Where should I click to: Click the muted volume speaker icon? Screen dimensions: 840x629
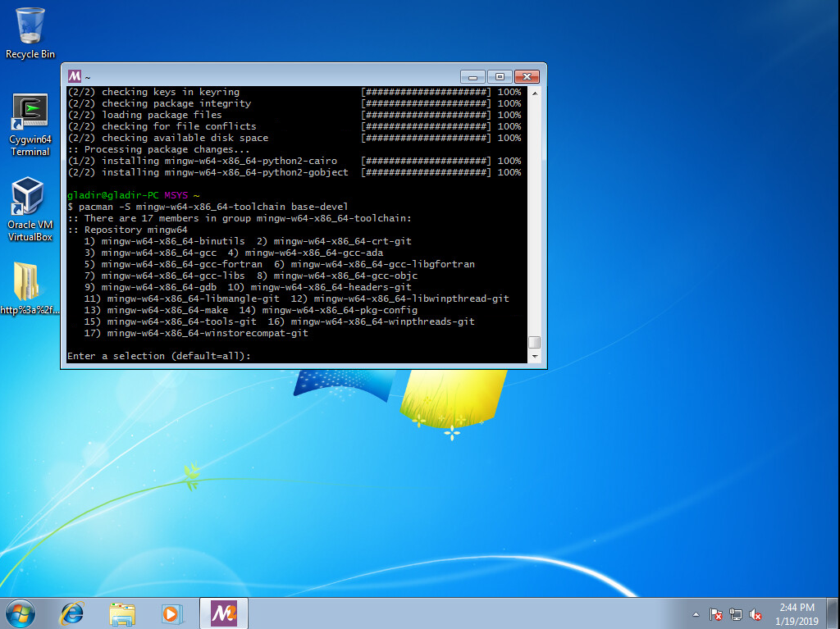coord(756,614)
